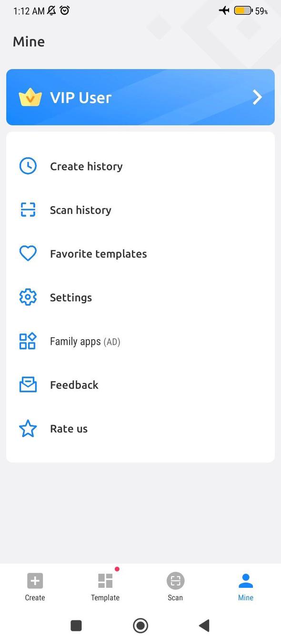Viewport: 281px width, 644px height.
Task: Tap the Scan history frame icon
Action: pyautogui.click(x=28, y=209)
